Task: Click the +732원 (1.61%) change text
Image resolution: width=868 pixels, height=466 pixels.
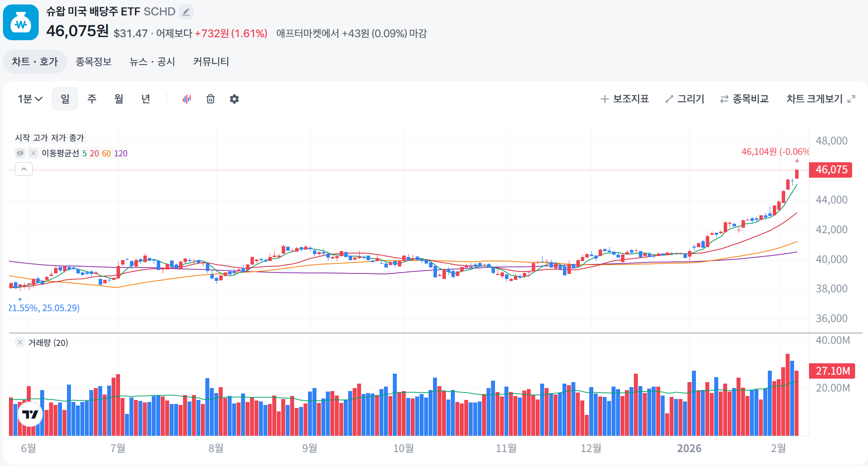Action: point(231,33)
